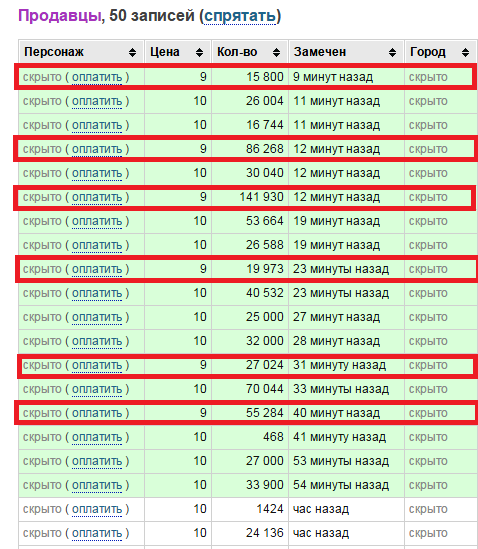The height and width of the screenshot is (549, 478).
Task: Click оплатить in the 16 744 row
Action: pos(97,125)
